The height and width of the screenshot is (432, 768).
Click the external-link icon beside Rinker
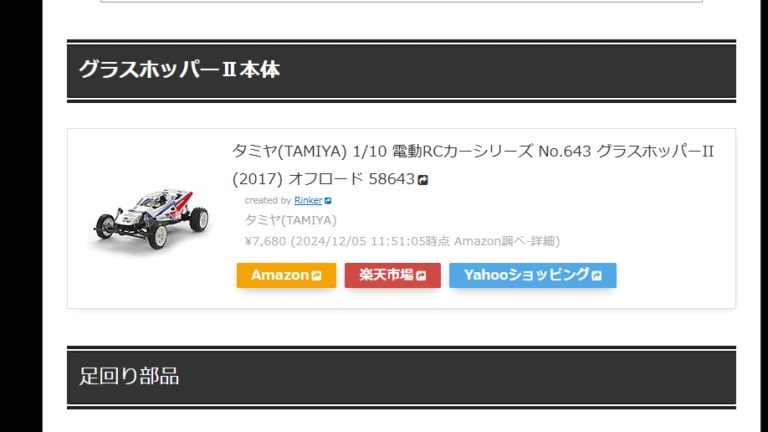pyautogui.click(x=328, y=201)
